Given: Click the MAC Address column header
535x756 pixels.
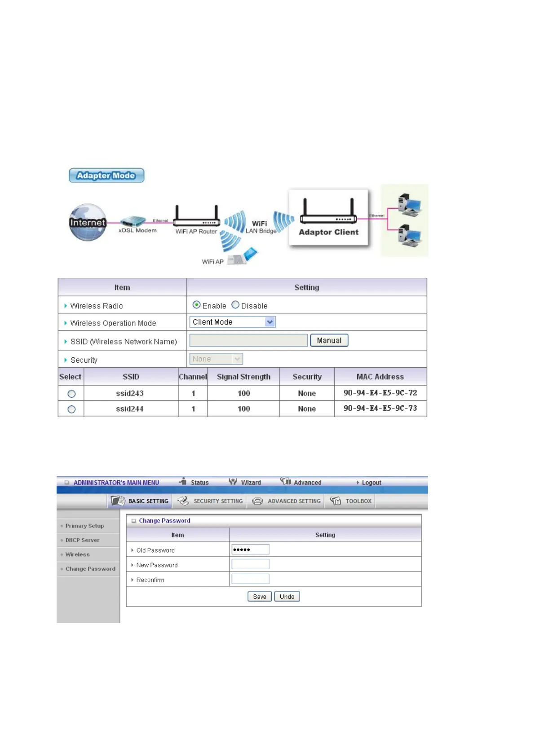Looking at the screenshot, I should pos(380,377).
